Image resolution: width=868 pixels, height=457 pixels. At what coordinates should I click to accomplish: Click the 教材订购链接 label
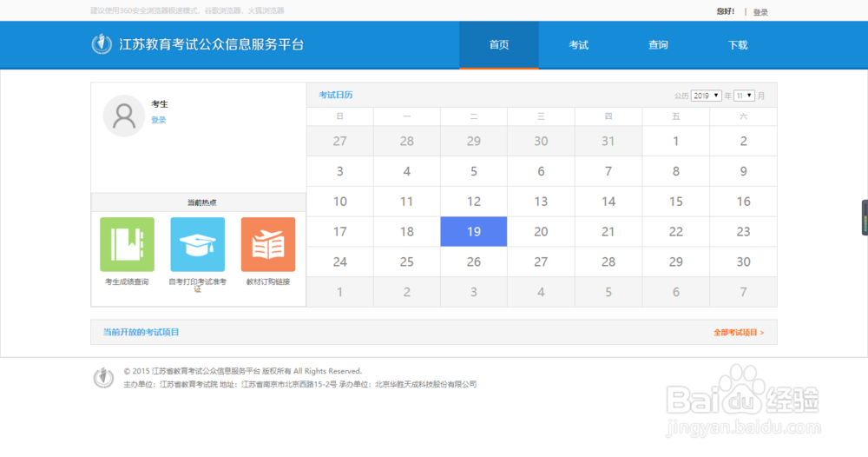click(x=268, y=281)
